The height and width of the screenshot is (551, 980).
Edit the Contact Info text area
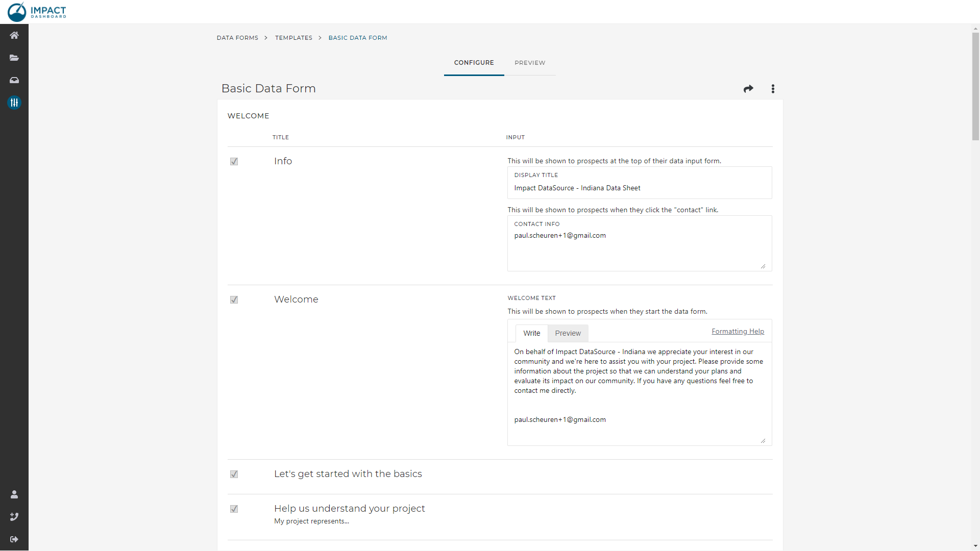click(640, 243)
